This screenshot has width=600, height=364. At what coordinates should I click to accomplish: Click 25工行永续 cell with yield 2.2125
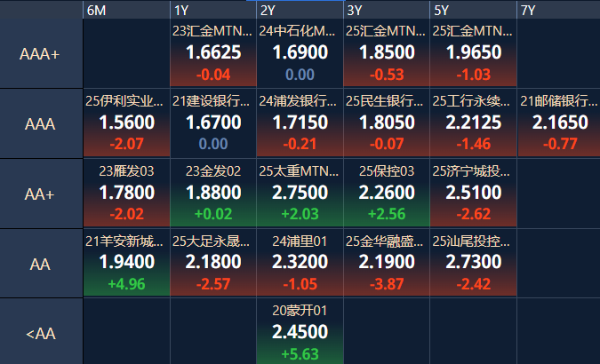coord(474,123)
